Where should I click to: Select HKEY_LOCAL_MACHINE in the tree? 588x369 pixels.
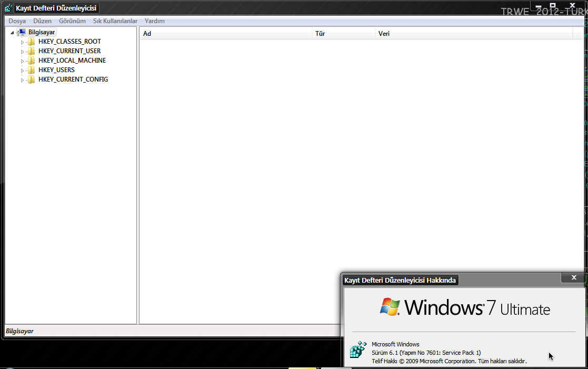coord(72,61)
